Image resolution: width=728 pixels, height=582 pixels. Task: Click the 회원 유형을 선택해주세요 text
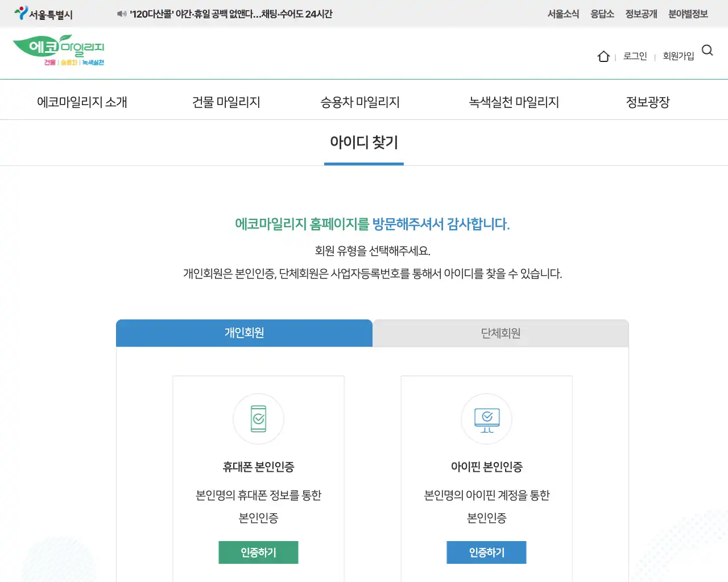(x=373, y=251)
